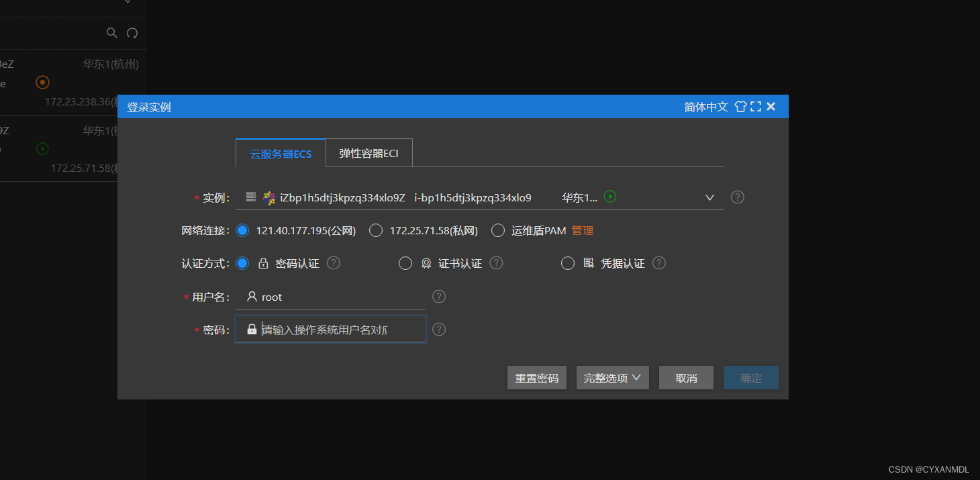Open the 简体中文 language selector
This screenshot has height=480, width=980.
pyautogui.click(x=706, y=106)
